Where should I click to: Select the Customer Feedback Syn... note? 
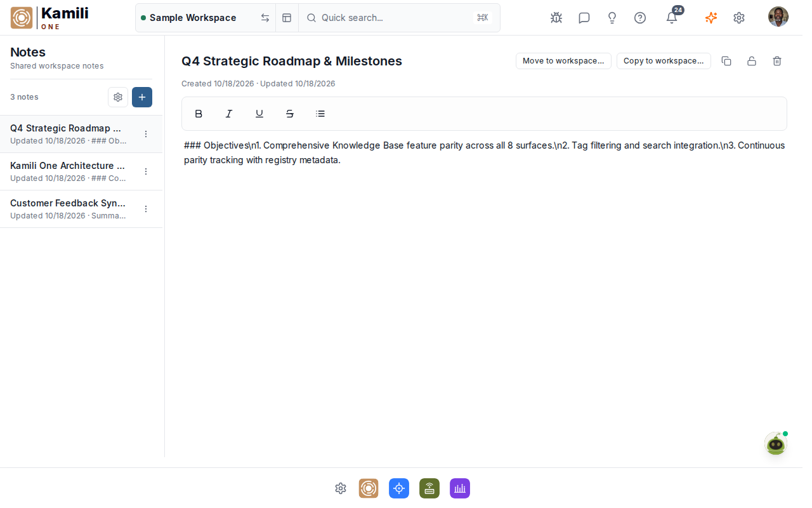coord(81,209)
